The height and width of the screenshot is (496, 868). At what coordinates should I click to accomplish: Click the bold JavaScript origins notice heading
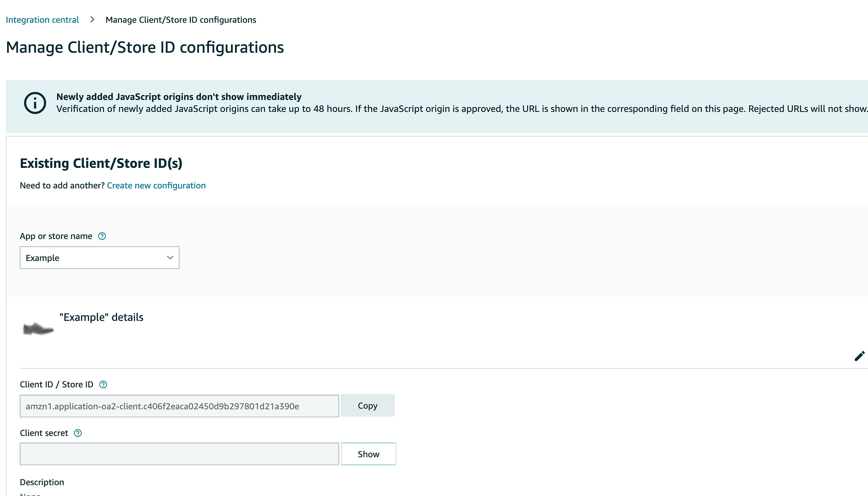point(179,97)
